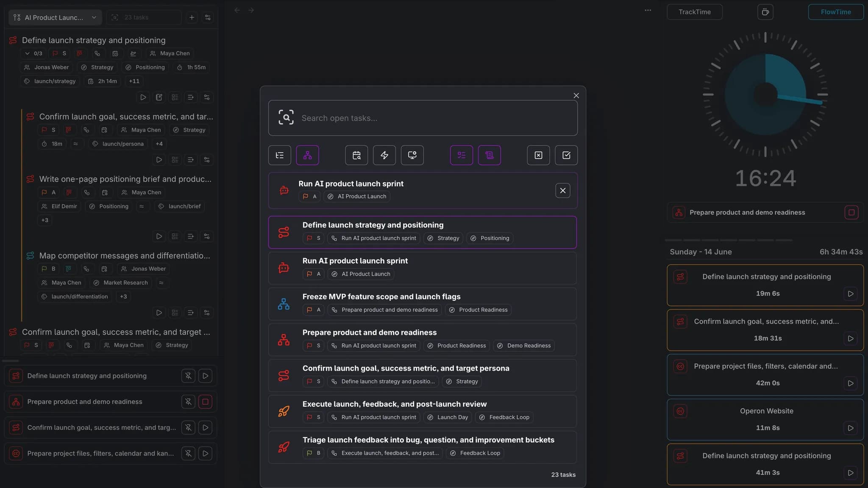
Task: Click the Jonas Weber chip on Define launch
Action: click(x=47, y=67)
